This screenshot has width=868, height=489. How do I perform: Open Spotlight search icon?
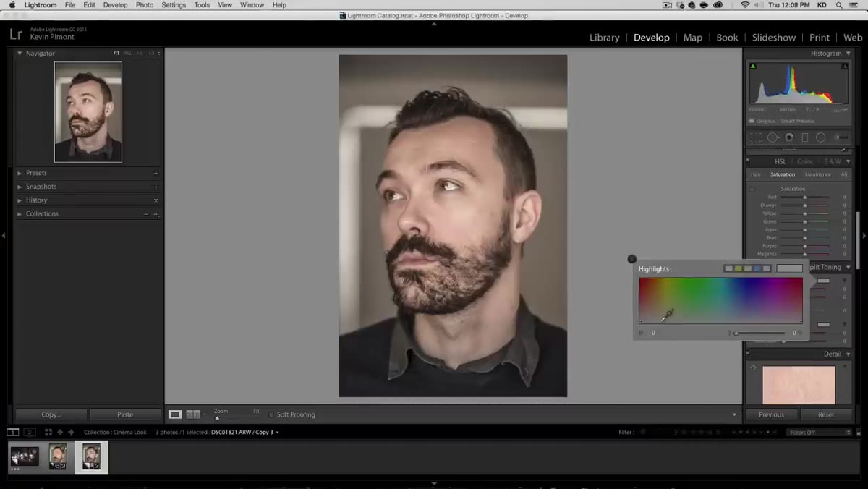pyautogui.click(x=841, y=5)
